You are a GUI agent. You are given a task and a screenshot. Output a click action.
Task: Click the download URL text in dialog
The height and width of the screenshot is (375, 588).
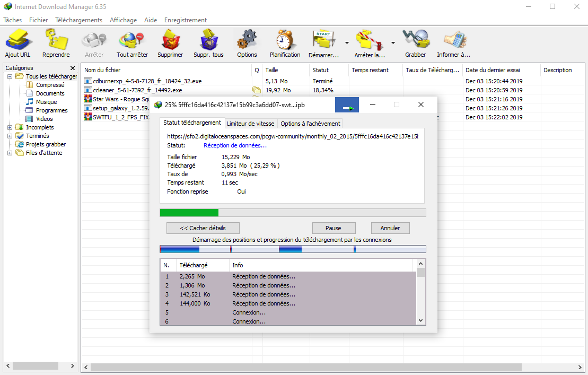tap(293, 136)
